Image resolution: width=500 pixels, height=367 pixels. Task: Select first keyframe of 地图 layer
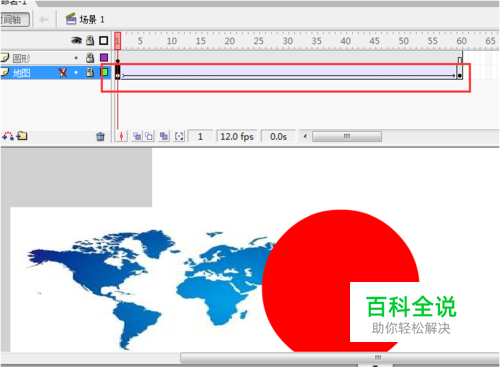[118, 72]
